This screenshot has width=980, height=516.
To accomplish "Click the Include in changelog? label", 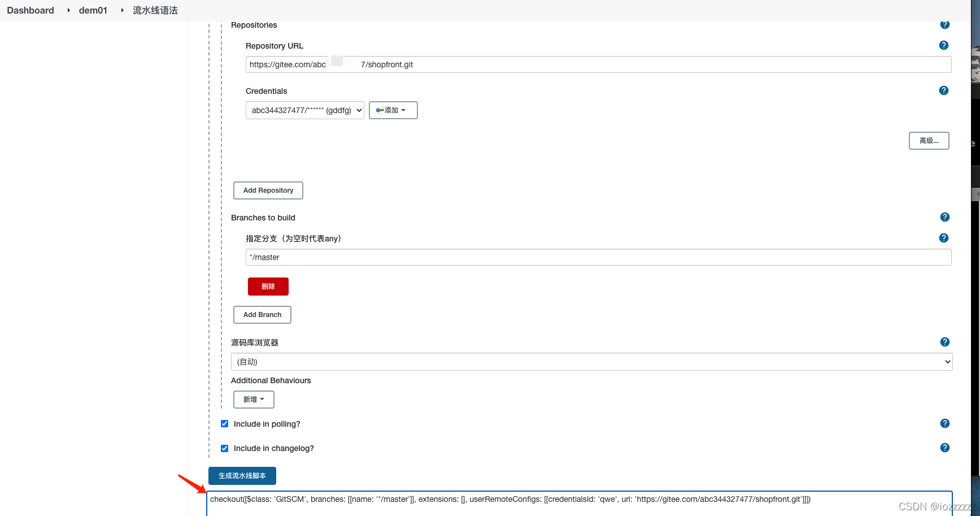I will pyautogui.click(x=274, y=448).
